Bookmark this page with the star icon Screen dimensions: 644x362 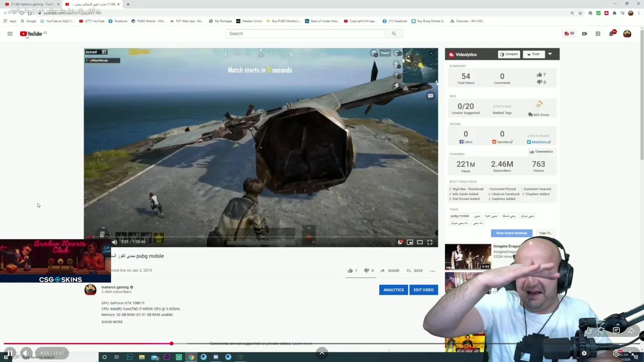pyautogui.click(x=581, y=13)
